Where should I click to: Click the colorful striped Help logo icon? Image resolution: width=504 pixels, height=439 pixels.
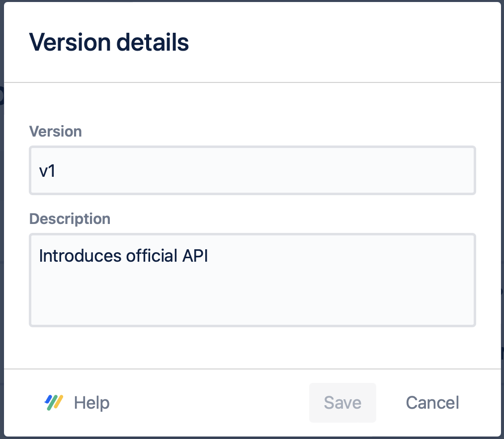tap(54, 402)
